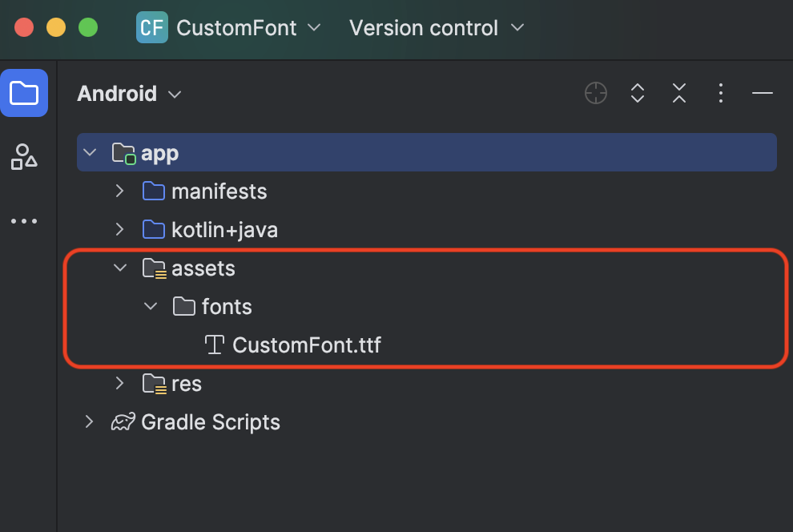The image size is (793, 532).
Task: Expand the Gradle Scripts node
Action: click(x=89, y=421)
